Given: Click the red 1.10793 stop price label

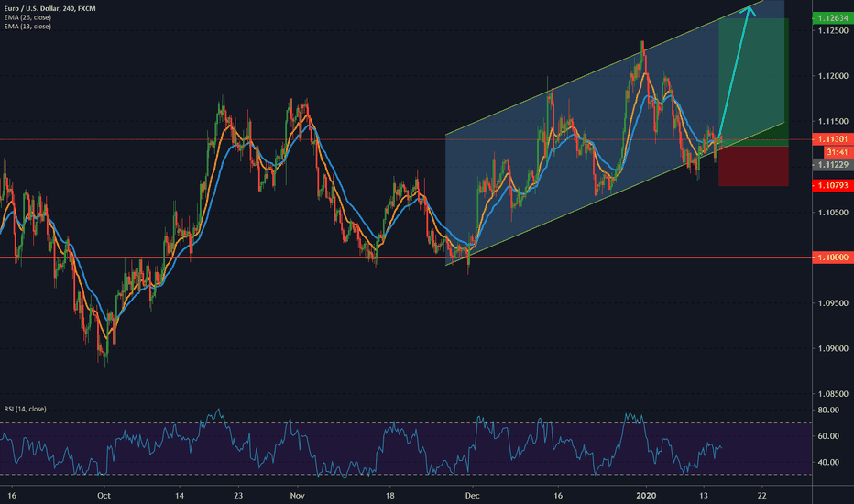Looking at the screenshot, I should click(x=830, y=186).
